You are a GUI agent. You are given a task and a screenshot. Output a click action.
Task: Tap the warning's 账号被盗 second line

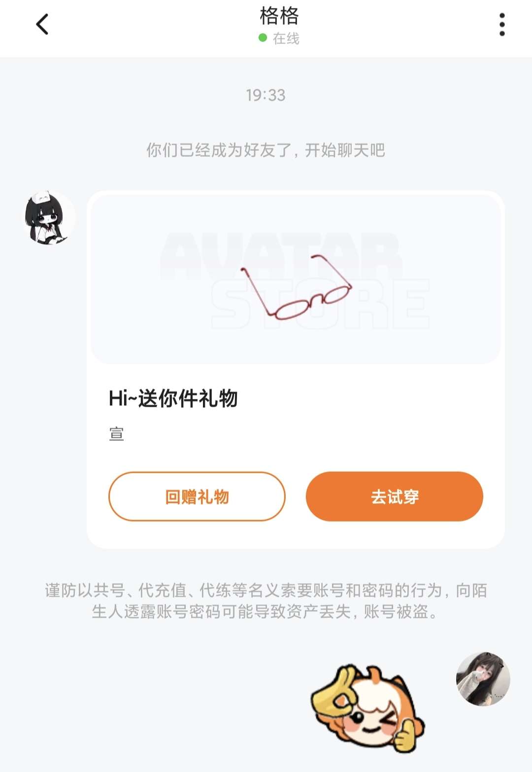(x=266, y=612)
